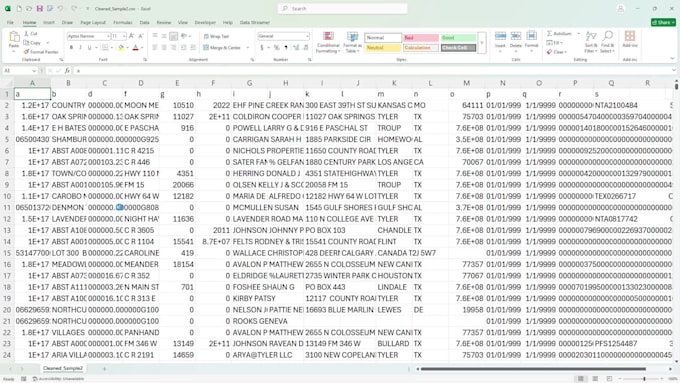
Task: Apply the Neutral cell style
Action: coord(382,48)
